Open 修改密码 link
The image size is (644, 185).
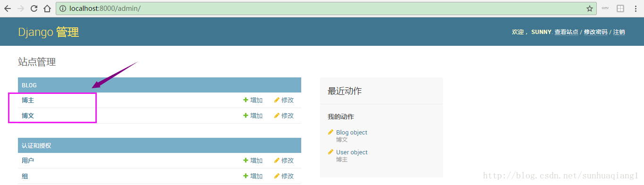point(595,32)
